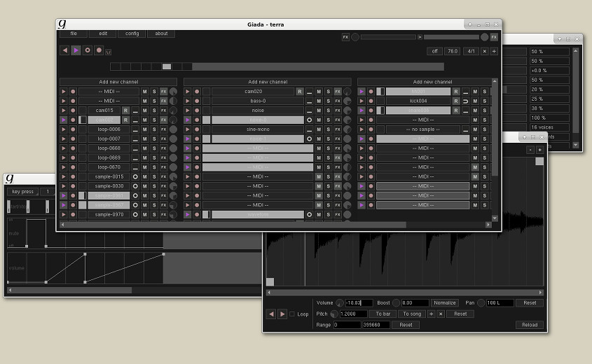The height and width of the screenshot is (364, 592).
Task: Open the 16 voices dropdown
Action: [x=549, y=127]
